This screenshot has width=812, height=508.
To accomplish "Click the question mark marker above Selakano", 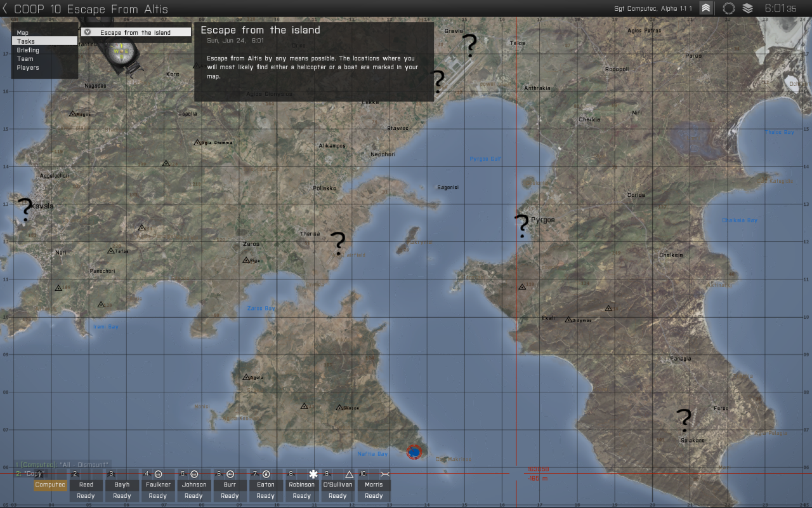I will pyautogui.click(x=684, y=420).
